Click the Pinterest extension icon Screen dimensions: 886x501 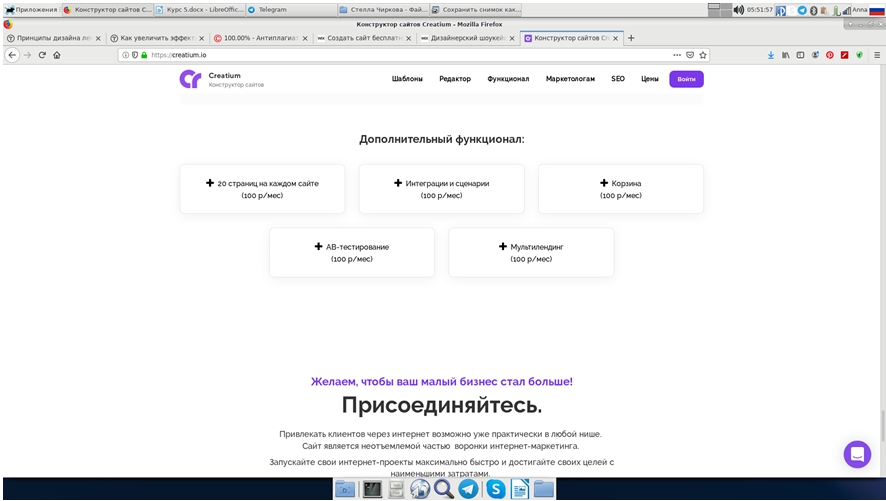point(829,55)
